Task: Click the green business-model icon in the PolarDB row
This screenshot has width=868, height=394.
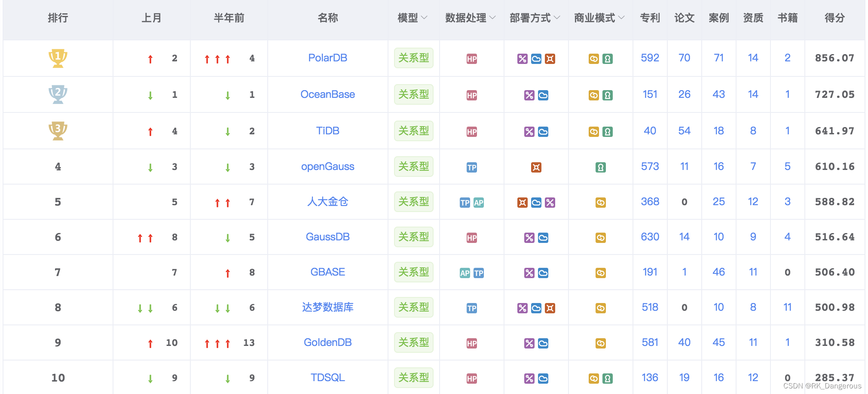Action: (x=608, y=59)
